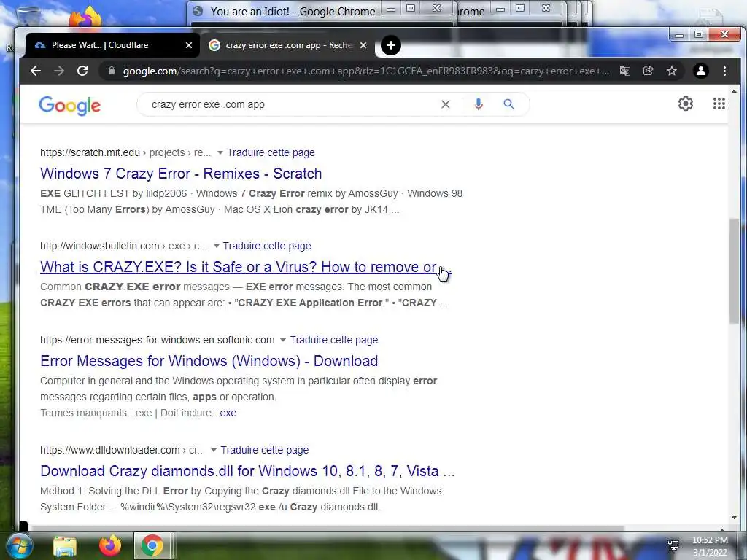Viewport: 747px width, 560px height.
Task: Clear the Google search box
Action: pyautogui.click(x=446, y=104)
